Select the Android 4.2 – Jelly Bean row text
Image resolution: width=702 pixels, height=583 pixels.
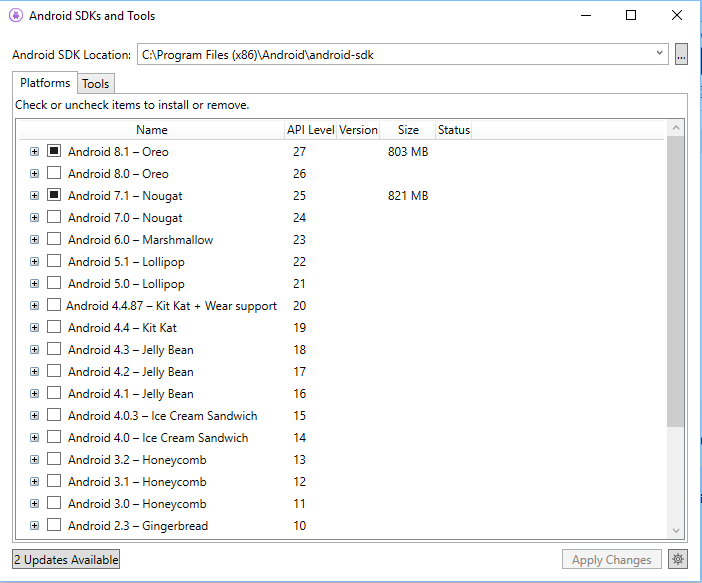(x=131, y=372)
